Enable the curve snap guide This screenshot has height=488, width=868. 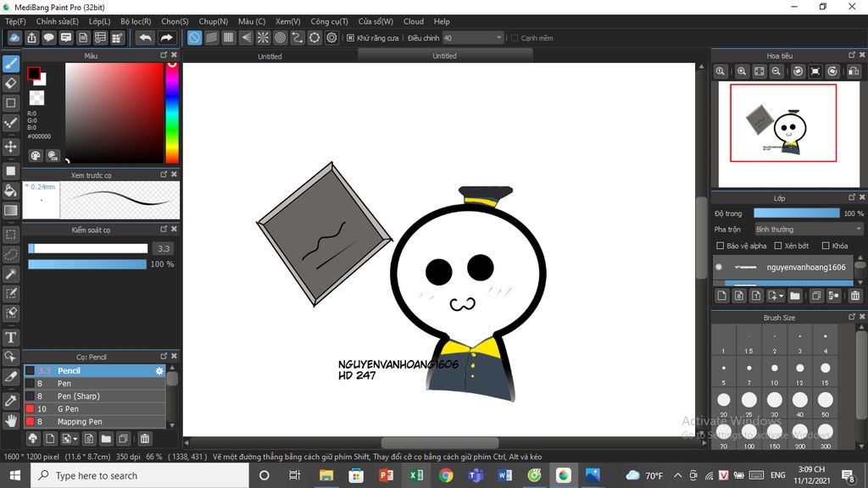(298, 37)
